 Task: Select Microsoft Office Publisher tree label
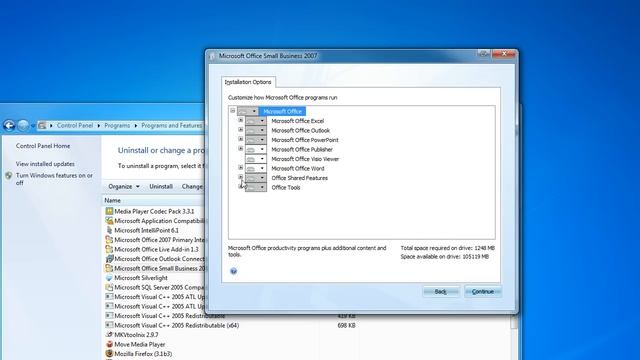[x=302, y=149]
